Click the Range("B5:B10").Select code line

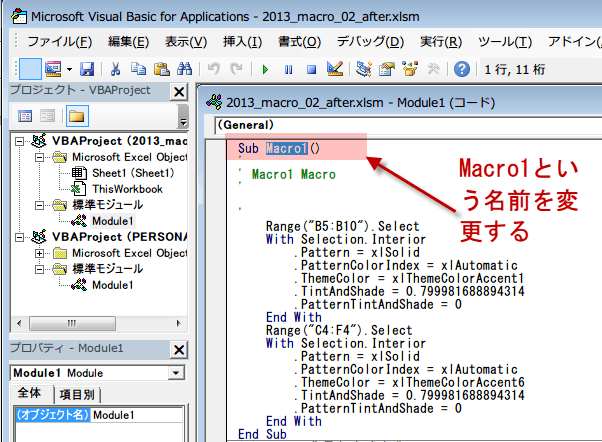pos(342,226)
